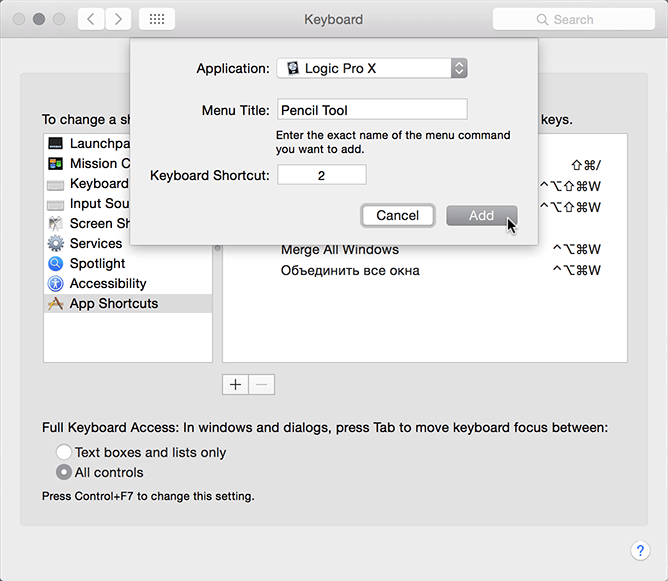The image size is (668, 581).
Task: Open help with the question mark button
Action: tap(640, 550)
